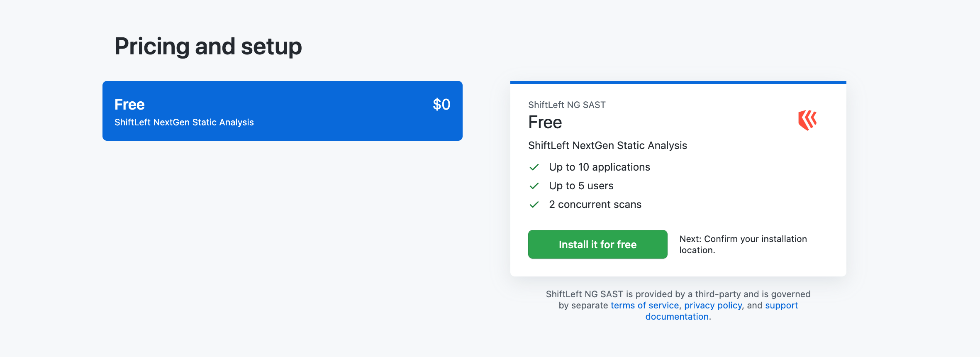The width and height of the screenshot is (980, 357).
Task: Open the terms of service link
Action: click(x=645, y=306)
